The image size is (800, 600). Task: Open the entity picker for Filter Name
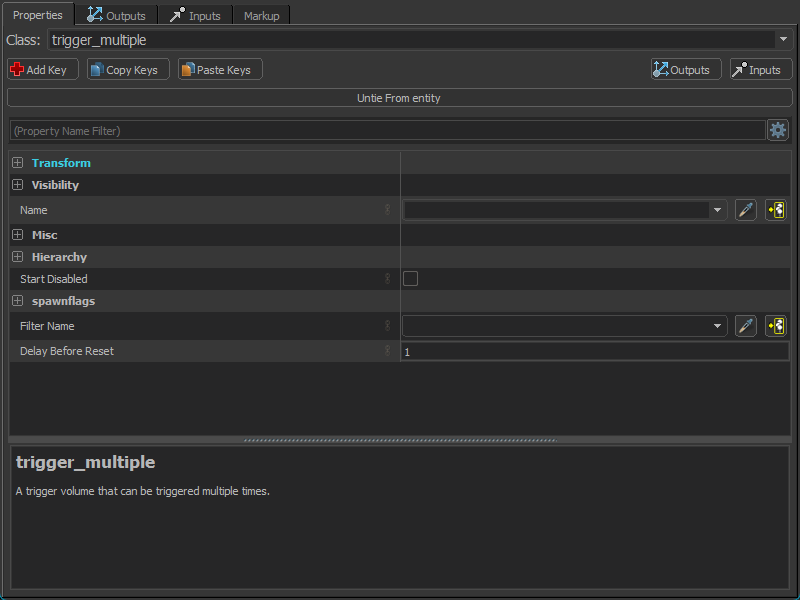(x=776, y=325)
